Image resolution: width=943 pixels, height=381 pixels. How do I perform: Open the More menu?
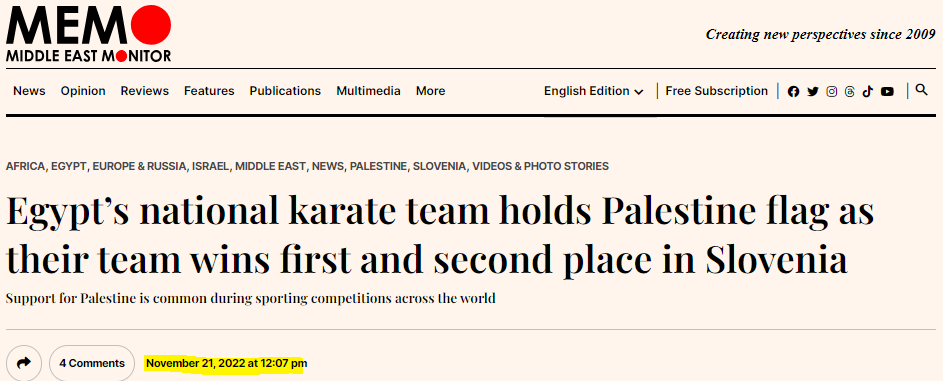tap(431, 91)
